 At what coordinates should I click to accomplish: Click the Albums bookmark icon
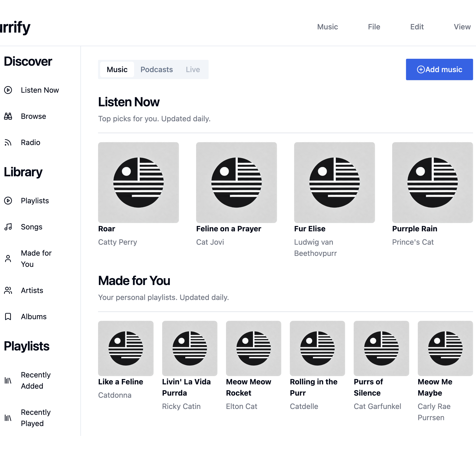pyautogui.click(x=8, y=317)
